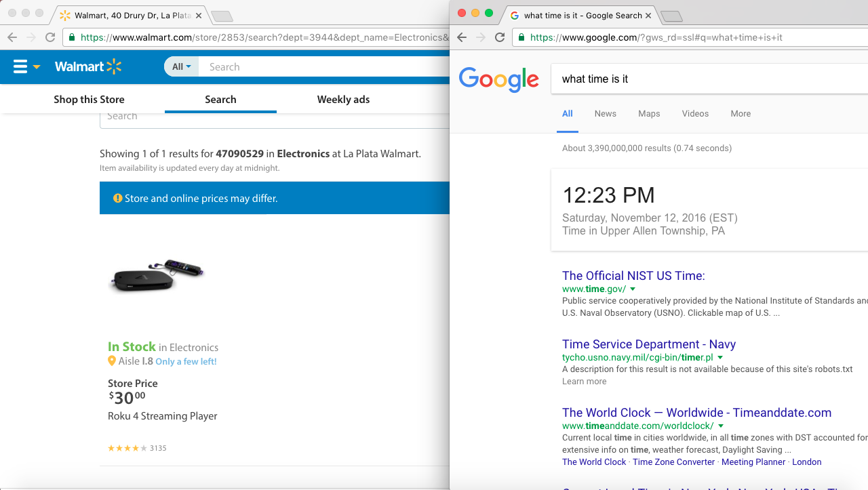Viewport: 868px width, 490px height.
Task: Expand timeanddate.com result options arrow
Action: [721, 426]
